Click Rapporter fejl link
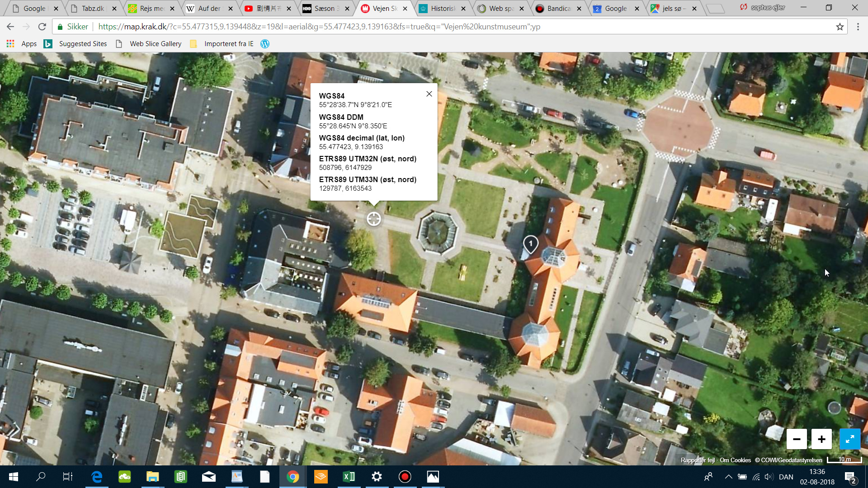This screenshot has width=868, height=488. [x=698, y=460]
